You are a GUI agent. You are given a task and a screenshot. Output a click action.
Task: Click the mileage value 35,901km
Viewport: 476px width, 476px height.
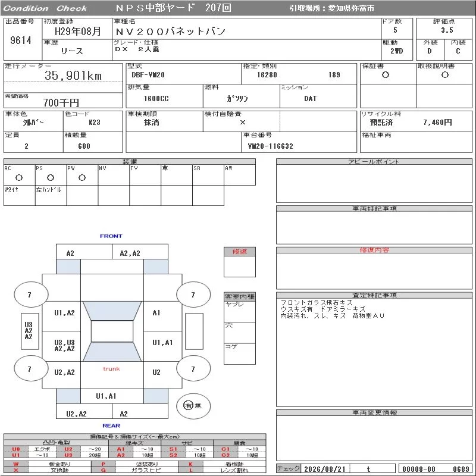point(73,76)
